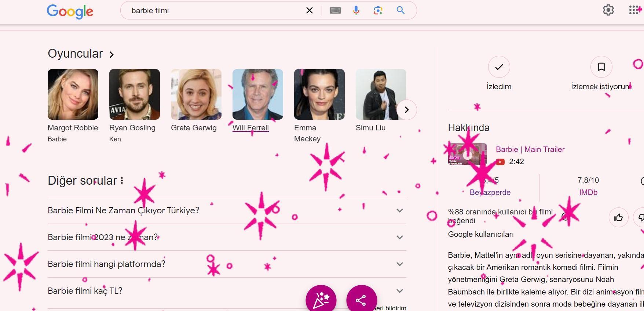The image size is (644, 311).
Task: Open the IMDb rating link
Action: pyautogui.click(x=588, y=192)
